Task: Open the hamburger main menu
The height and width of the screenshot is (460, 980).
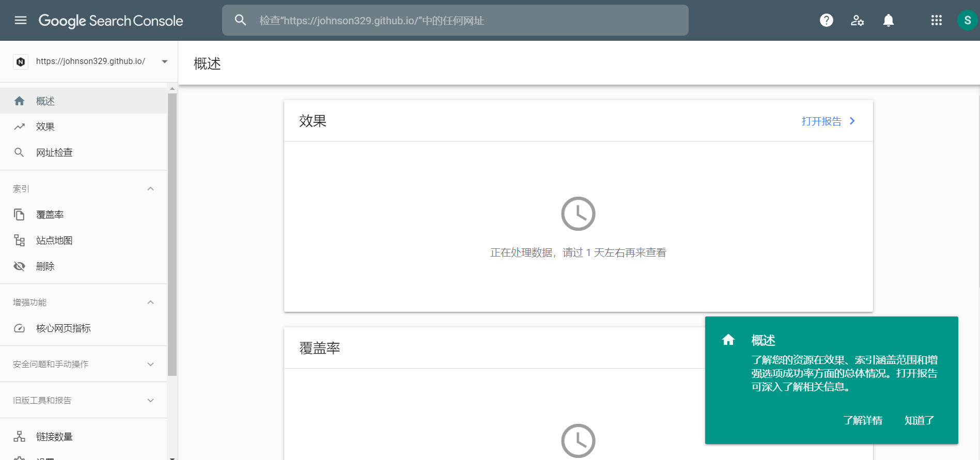Action: click(21, 20)
